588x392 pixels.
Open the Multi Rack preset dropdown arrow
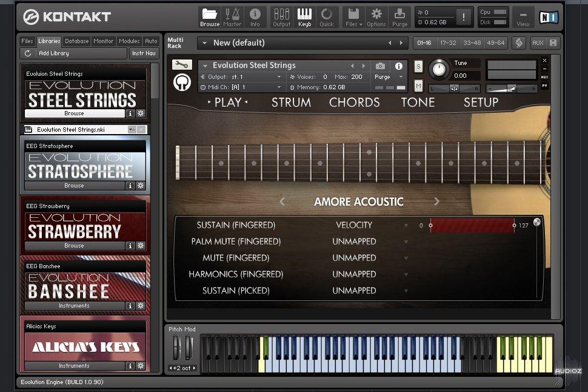(204, 43)
